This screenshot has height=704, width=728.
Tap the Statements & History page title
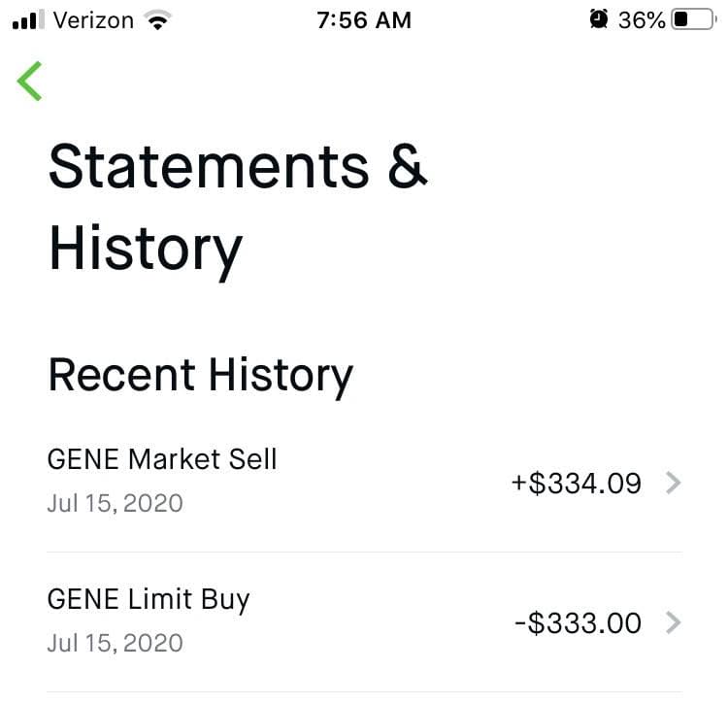[238, 206]
